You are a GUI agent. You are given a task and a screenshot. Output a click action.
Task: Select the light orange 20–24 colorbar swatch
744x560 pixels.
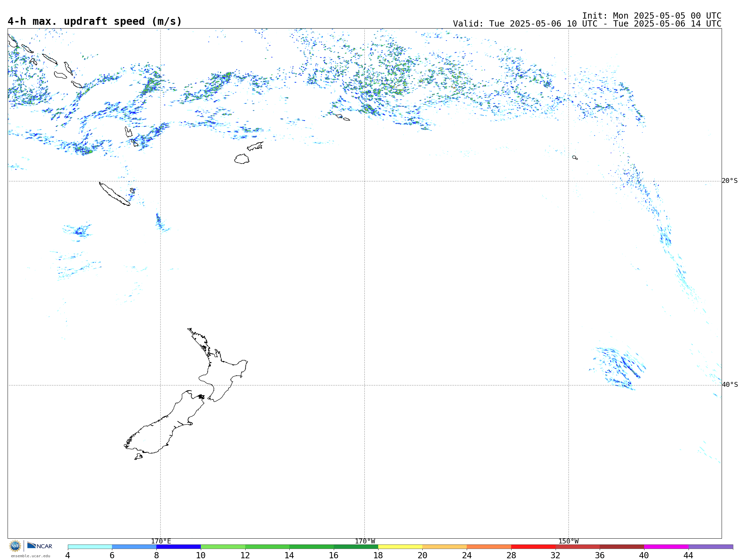point(445,547)
